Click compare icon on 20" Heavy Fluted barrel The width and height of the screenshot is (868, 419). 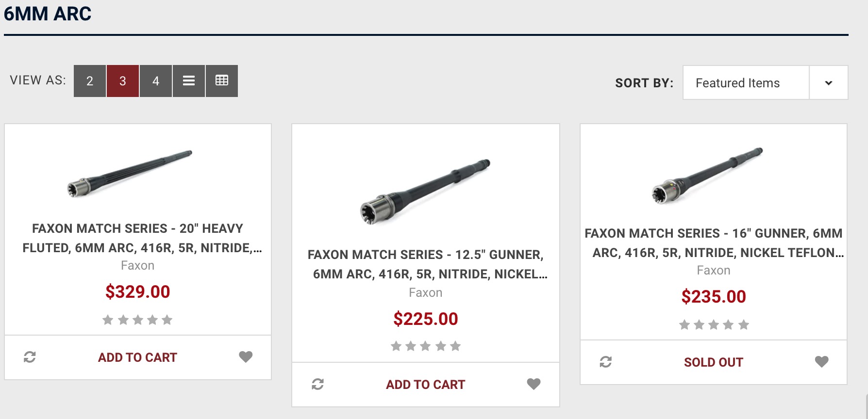(30, 357)
